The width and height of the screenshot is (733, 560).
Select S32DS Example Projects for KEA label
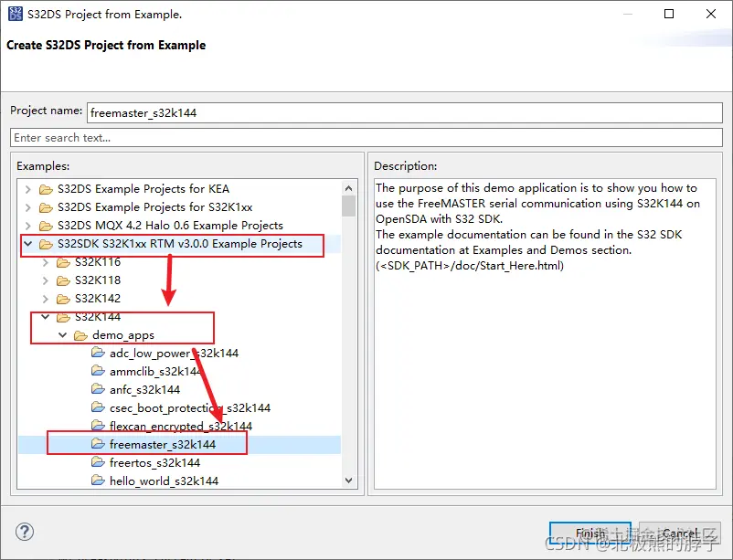(143, 189)
